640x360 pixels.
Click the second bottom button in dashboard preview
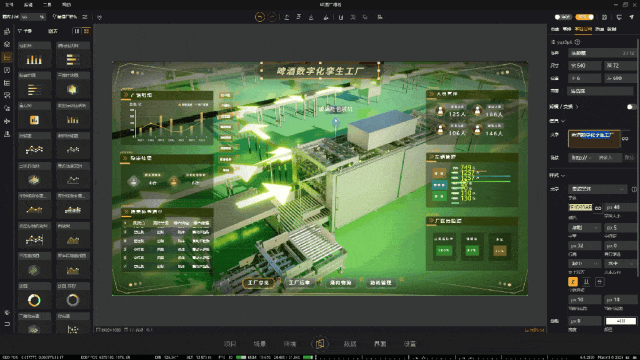point(299,282)
